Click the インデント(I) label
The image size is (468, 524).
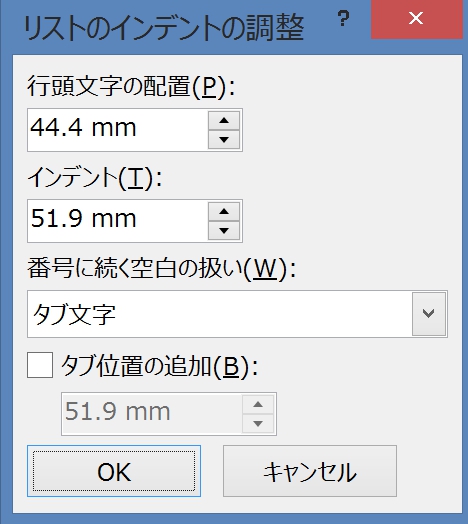tap(95, 178)
